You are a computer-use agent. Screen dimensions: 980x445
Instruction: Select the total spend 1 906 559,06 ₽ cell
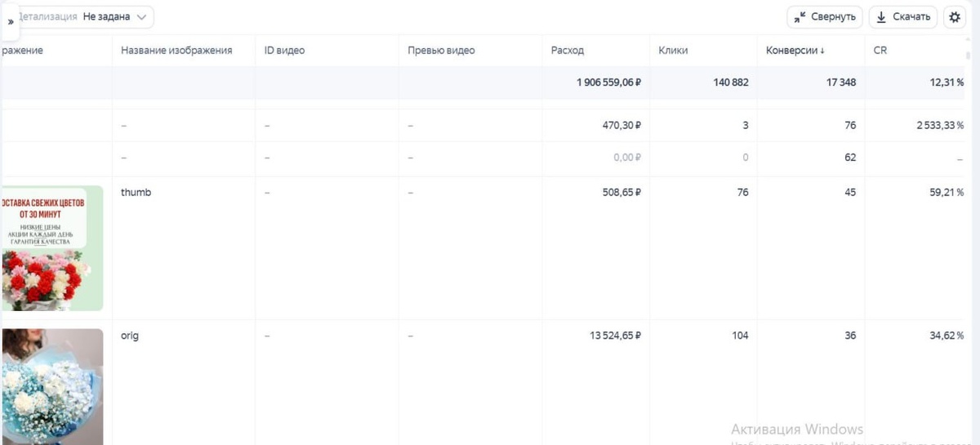point(608,82)
